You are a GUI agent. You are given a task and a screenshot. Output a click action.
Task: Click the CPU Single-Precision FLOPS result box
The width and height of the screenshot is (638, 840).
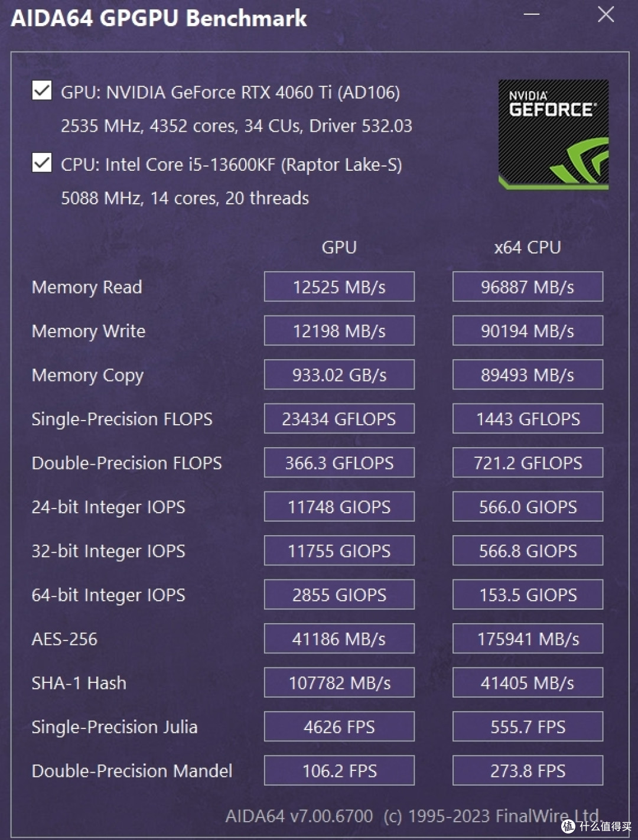527,419
